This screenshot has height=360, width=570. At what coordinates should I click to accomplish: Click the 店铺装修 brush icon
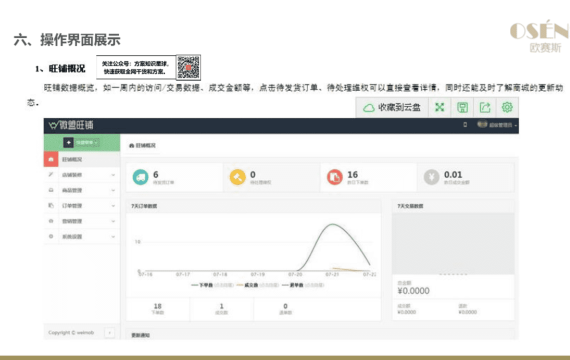[x=51, y=175]
